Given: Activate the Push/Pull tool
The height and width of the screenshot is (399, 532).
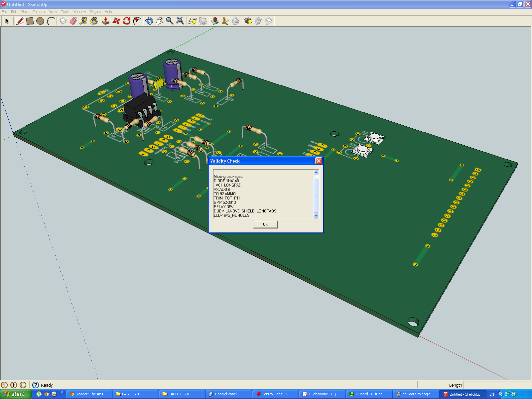Looking at the screenshot, I should (x=105, y=21).
